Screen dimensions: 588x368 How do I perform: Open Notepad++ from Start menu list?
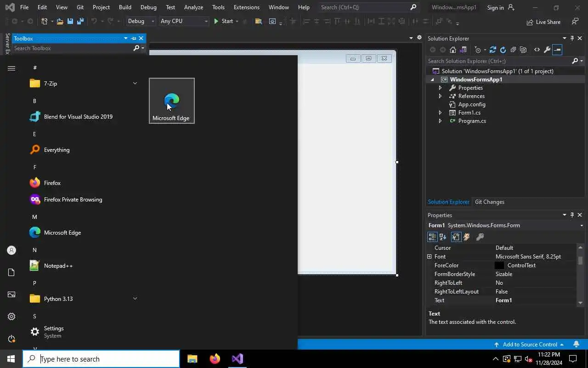[x=83, y=265]
